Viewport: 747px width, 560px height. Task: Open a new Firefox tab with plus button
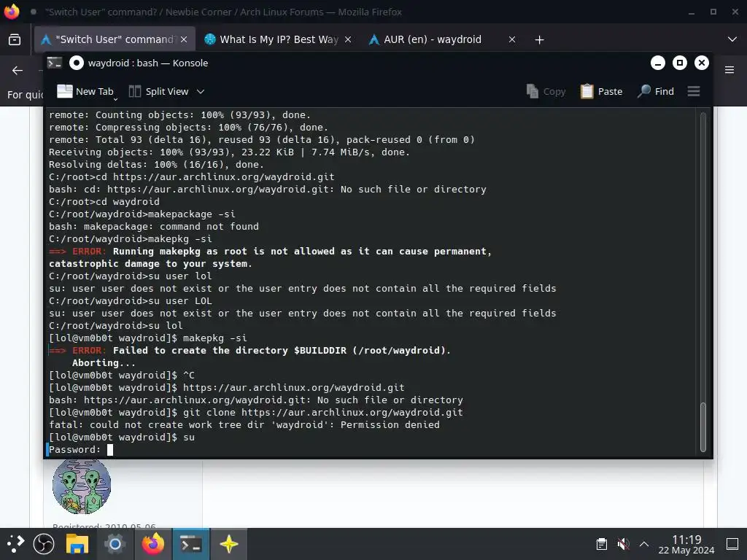pos(539,40)
